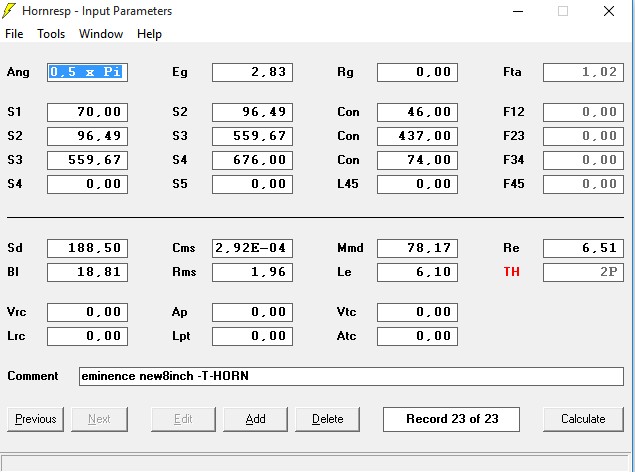This screenshot has width=635, height=472.
Task: Click the Fta field showing 1,02
Action: [x=583, y=72]
